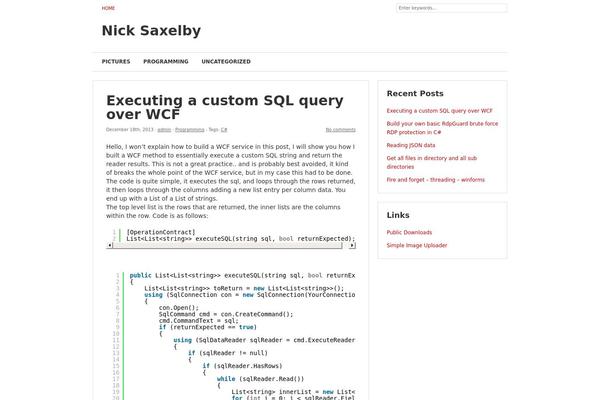The image size is (600, 400).
Task: Click the C# tag link
Action: click(x=224, y=130)
